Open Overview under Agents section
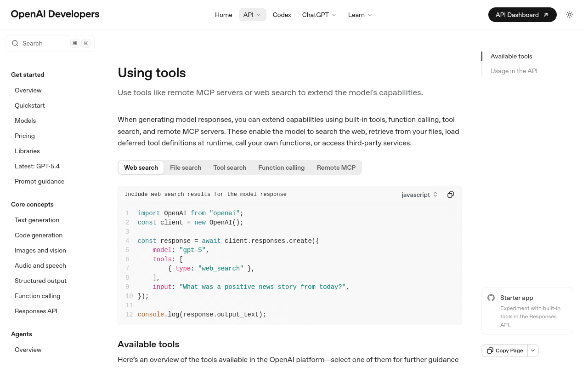Image resolution: width=588 pixels, height=368 pixels. 28,350
